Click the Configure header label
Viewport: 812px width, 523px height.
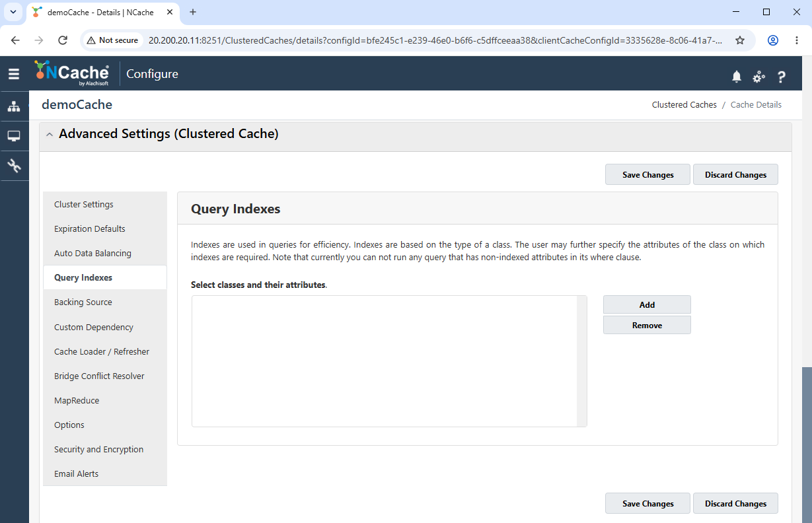pyautogui.click(x=152, y=74)
